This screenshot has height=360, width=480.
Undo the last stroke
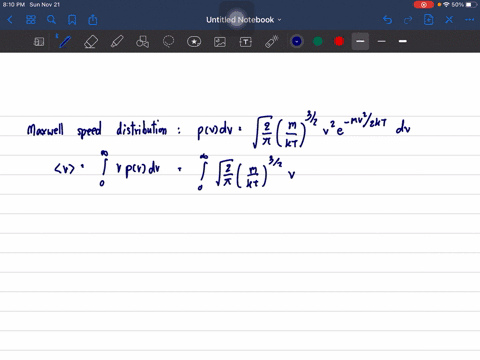387,20
